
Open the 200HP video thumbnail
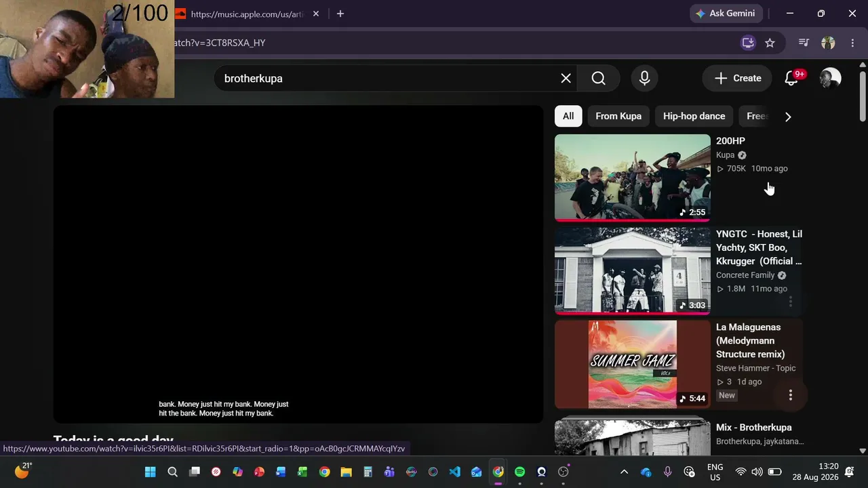coord(633,178)
